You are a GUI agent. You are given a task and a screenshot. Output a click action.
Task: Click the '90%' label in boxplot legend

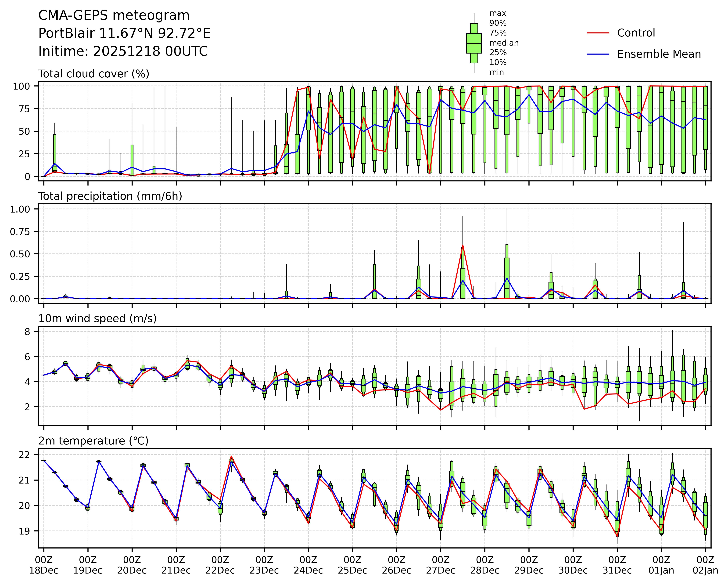(x=498, y=23)
